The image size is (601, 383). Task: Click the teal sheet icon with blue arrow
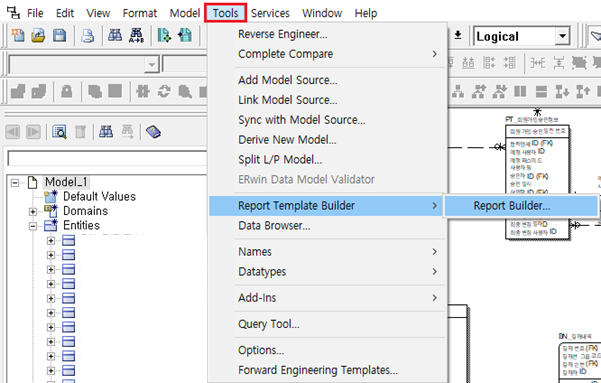(185, 35)
